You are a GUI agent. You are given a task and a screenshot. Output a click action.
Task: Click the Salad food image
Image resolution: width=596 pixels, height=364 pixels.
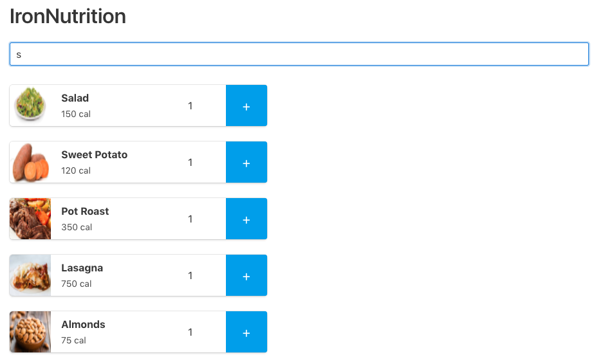click(30, 106)
